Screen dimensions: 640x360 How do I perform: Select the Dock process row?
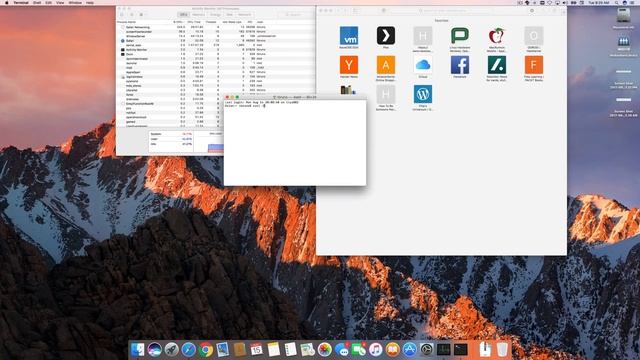click(x=216, y=54)
